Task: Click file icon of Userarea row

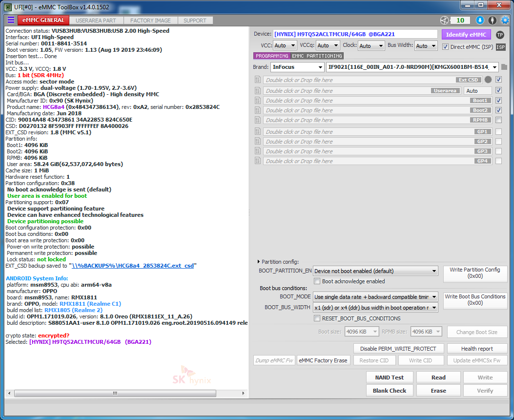Action: [x=258, y=91]
